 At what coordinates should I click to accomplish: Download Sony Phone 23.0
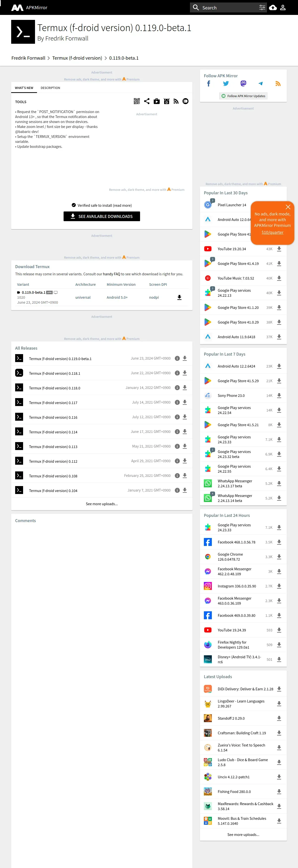[279, 396]
